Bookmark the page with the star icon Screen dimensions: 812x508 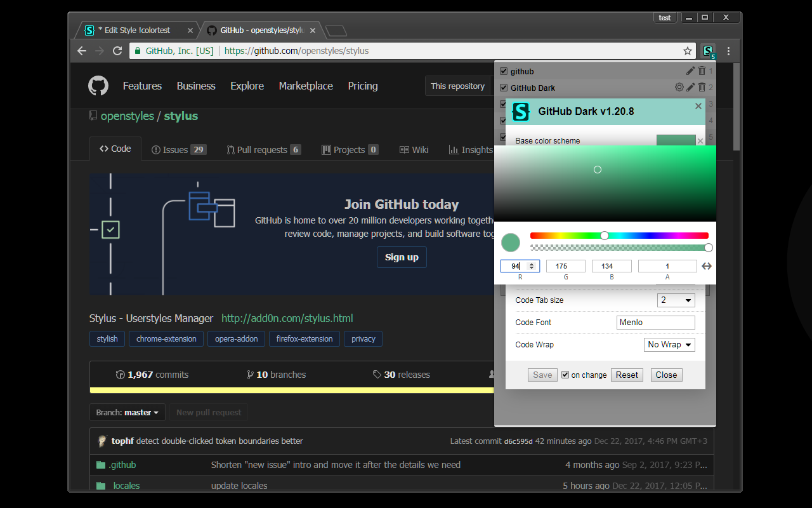tap(686, 51)
